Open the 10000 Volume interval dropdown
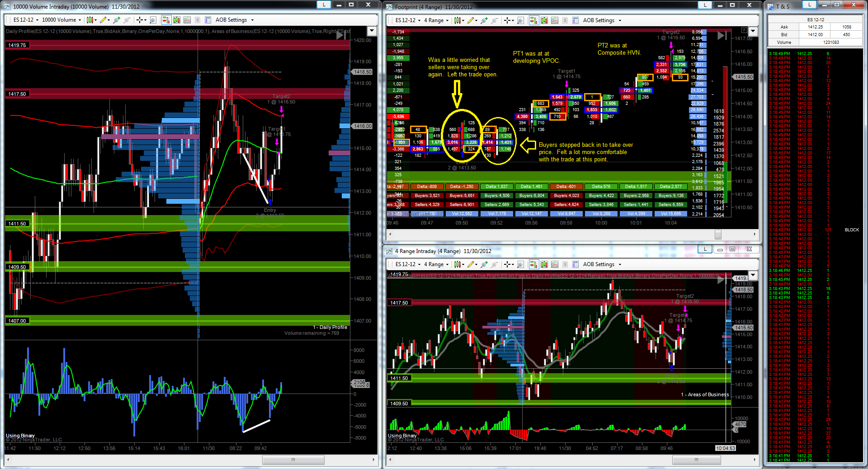This screenshot has height=469, width=868. point(61,20)
